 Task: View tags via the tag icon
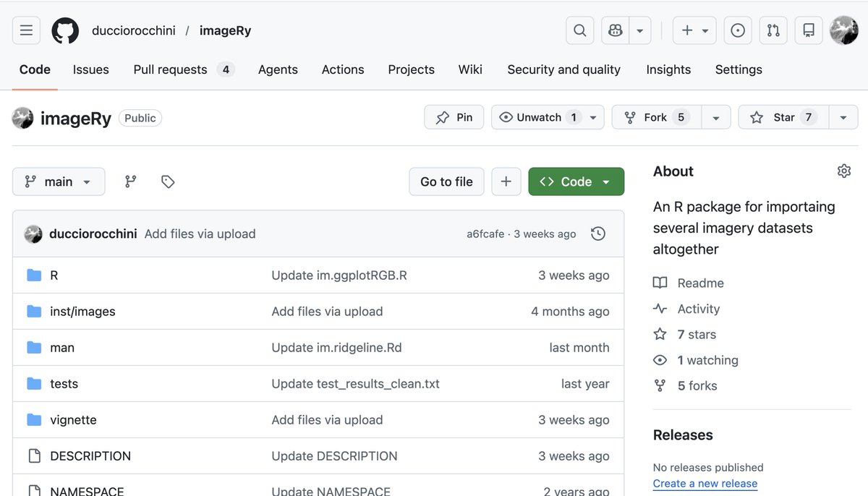coord(168,181)
